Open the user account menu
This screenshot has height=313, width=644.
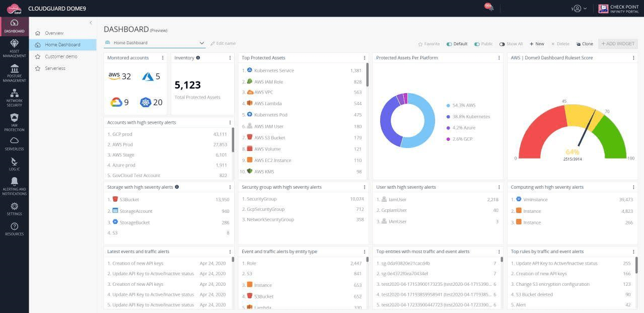[x=579, y=9]
